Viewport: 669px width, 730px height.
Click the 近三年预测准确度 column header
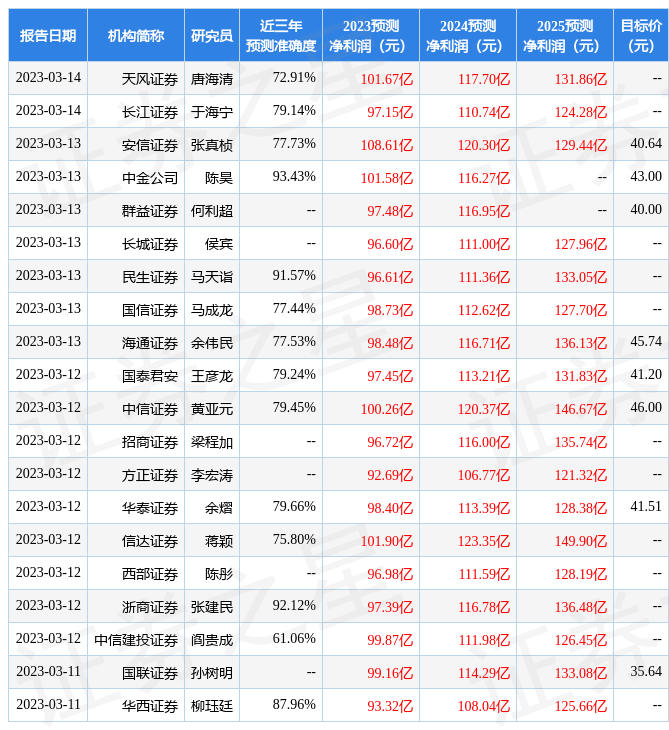(281, 35)
